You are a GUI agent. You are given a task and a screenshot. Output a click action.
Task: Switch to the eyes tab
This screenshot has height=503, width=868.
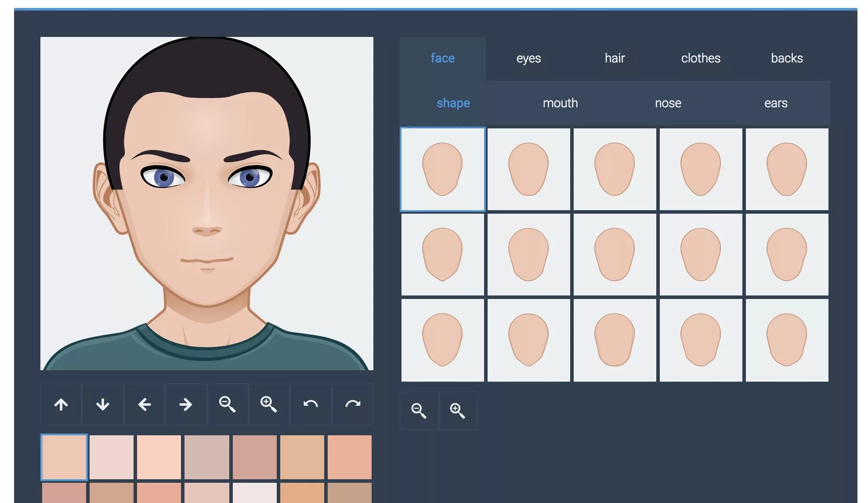[x=528, y=58]
